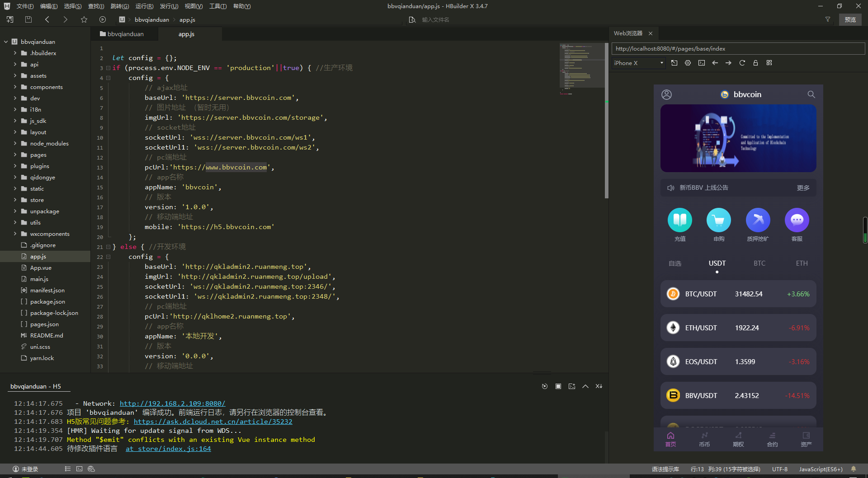Tap the 质押挖矿 mining icon
The height and width of the screenshot is (478, 868).
758,220
